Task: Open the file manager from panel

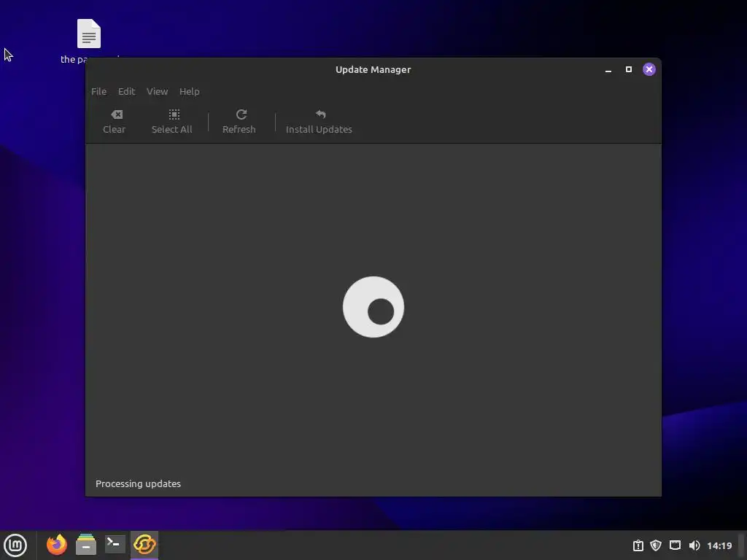Action: coord(86,545)
